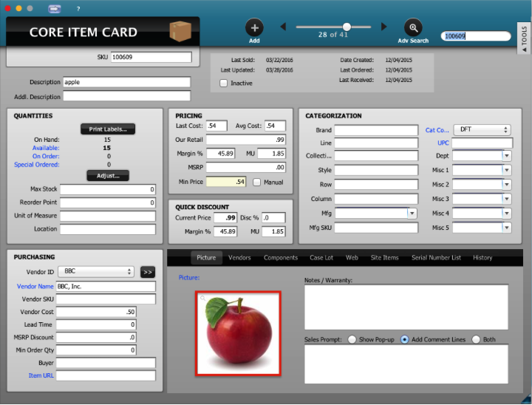Click the Add new item plus icon
Viewport: 532px width, 405px height.
(254, 28)
